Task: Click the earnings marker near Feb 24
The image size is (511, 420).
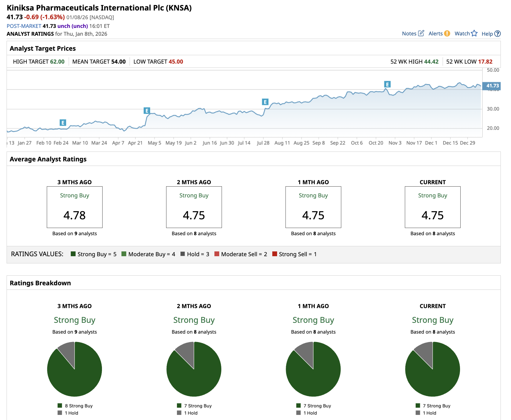Action: tap(63, 123)
